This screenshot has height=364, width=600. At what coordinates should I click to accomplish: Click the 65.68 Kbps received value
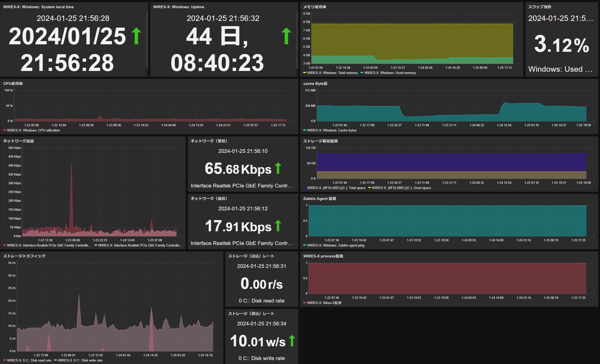point(238,169)
